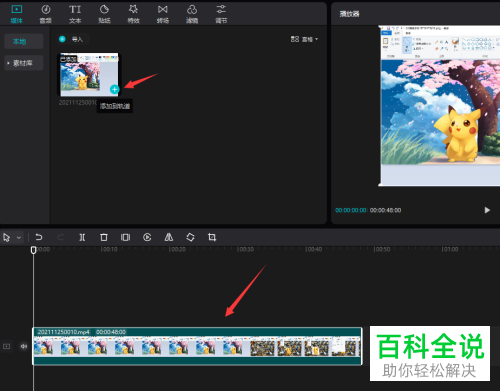Reverse the clip playback
500x391 pixels.
pos(147,237)
